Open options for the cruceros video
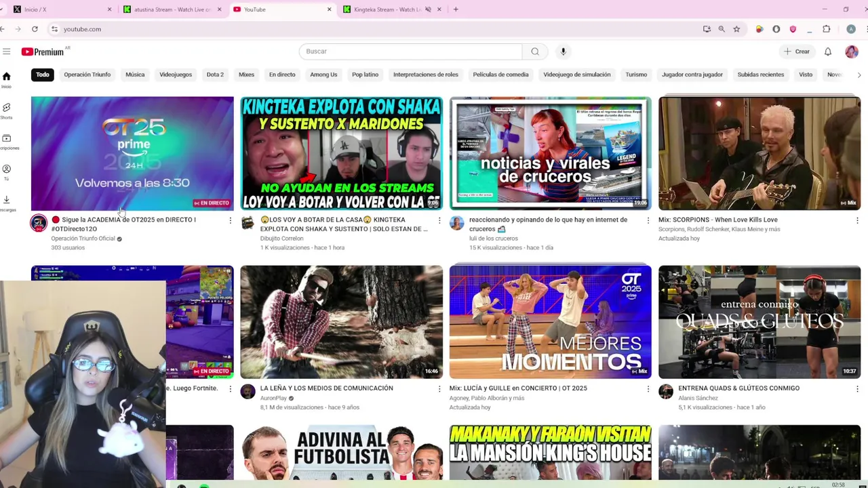The width and height of the screenshot is (868, 488). click(x=648, y=220)
